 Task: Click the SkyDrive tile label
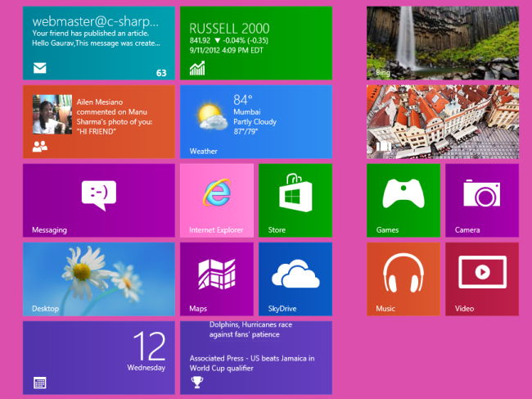(282, 309)
